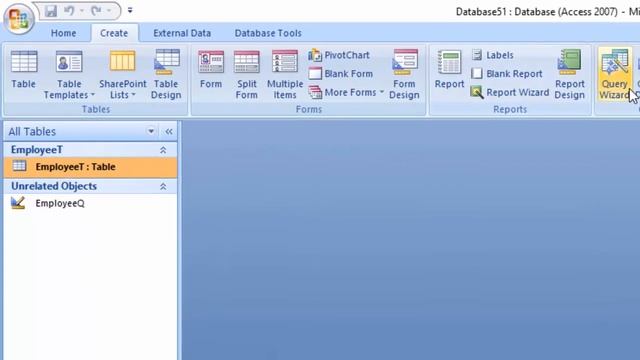Select EmployeeT : Table in navigation pane
This screenshot has width=640, height=360.
pos(90,167)
